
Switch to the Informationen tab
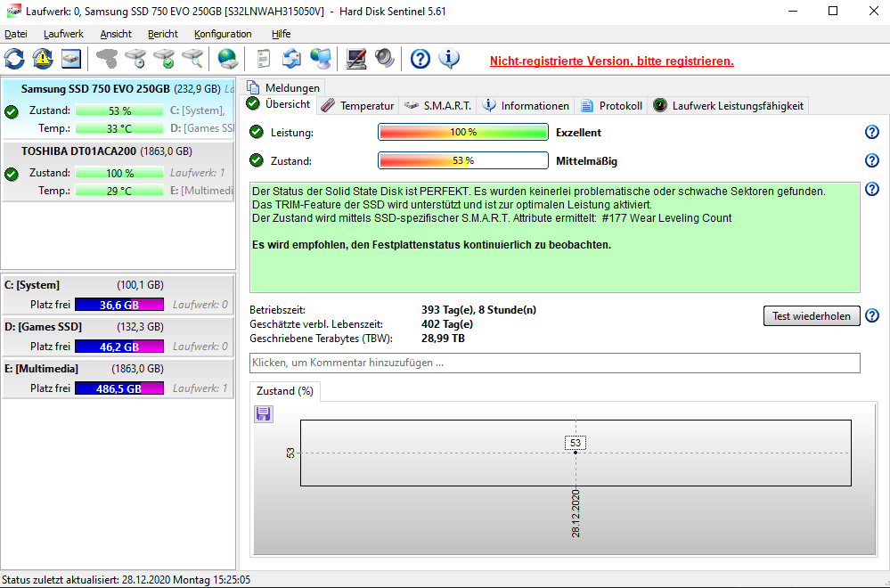pos(526,105)
